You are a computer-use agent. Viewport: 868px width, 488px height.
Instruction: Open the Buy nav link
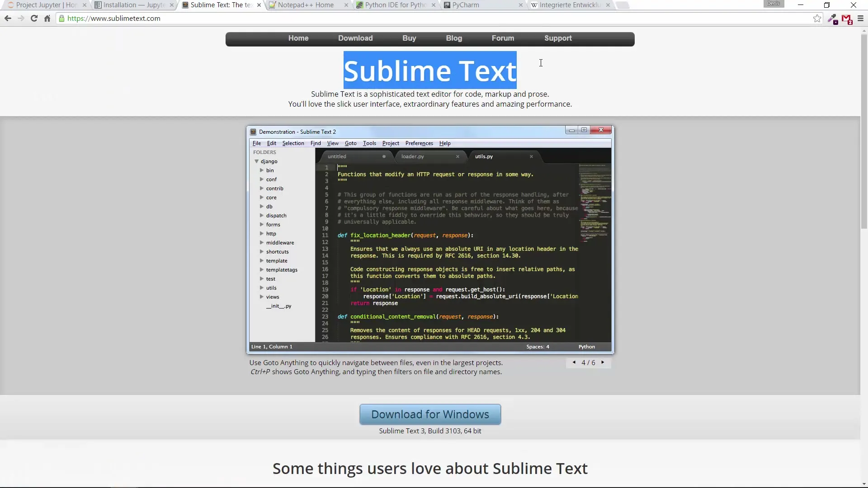tap(409, 38)
